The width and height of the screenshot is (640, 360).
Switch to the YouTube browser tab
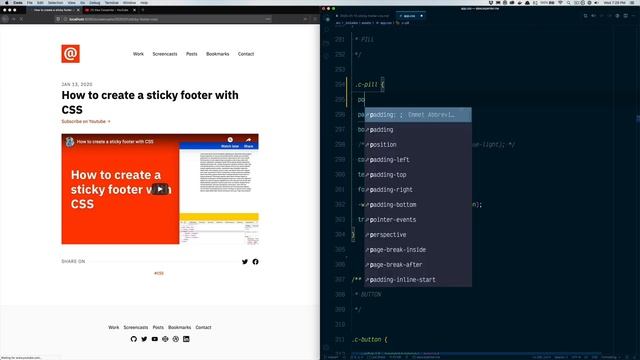pyautogui.click(x=109, y=10)
